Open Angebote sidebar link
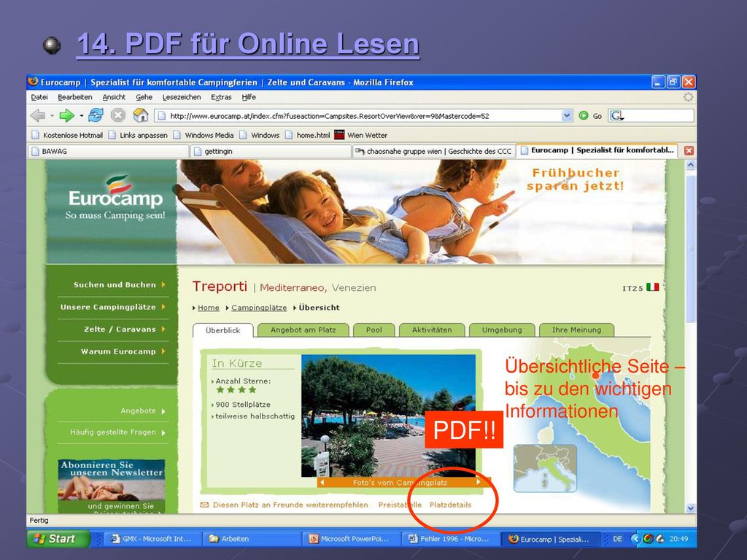Screen dimensions: 747x560 coord(142,411)
